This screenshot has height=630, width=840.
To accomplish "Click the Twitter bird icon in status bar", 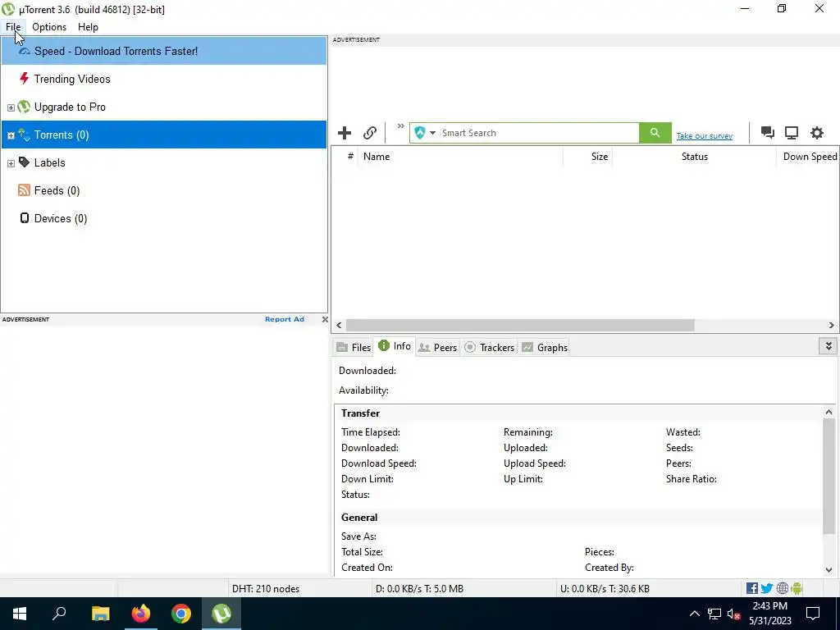I will coord(767,588).
